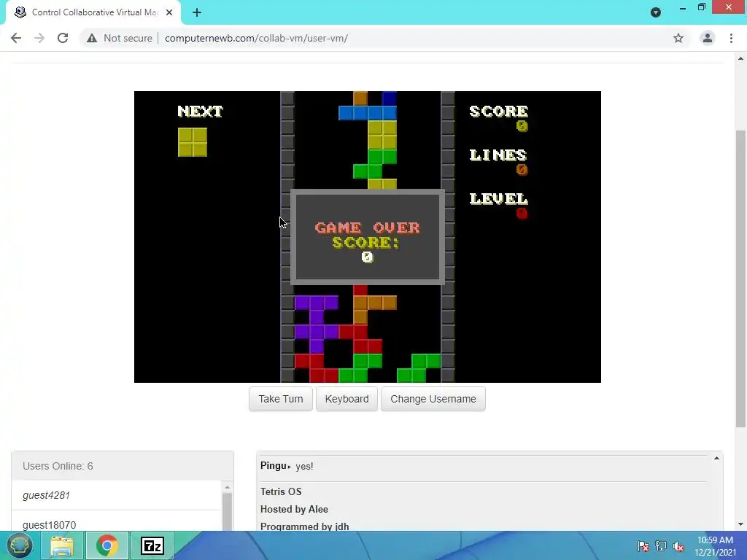747x560 pixels.
Task: Click the Action Center flag tray icon
Action: point(643,546)
